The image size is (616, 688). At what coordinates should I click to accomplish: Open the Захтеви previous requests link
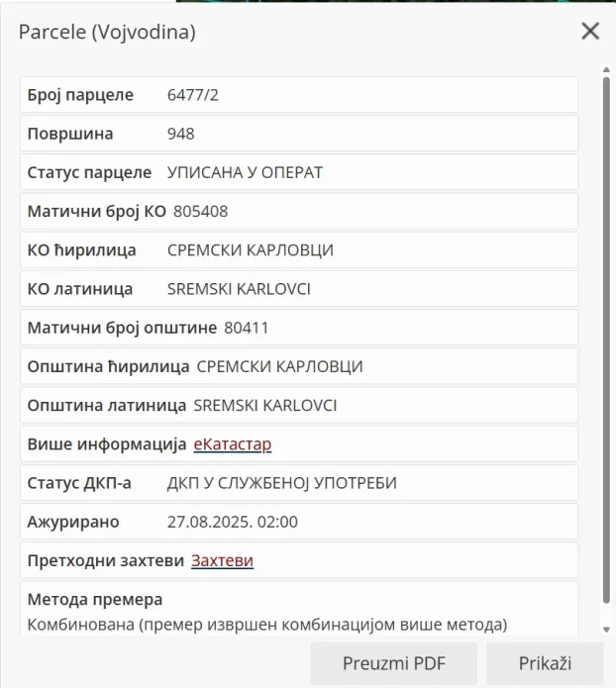[x=222, y=561]
